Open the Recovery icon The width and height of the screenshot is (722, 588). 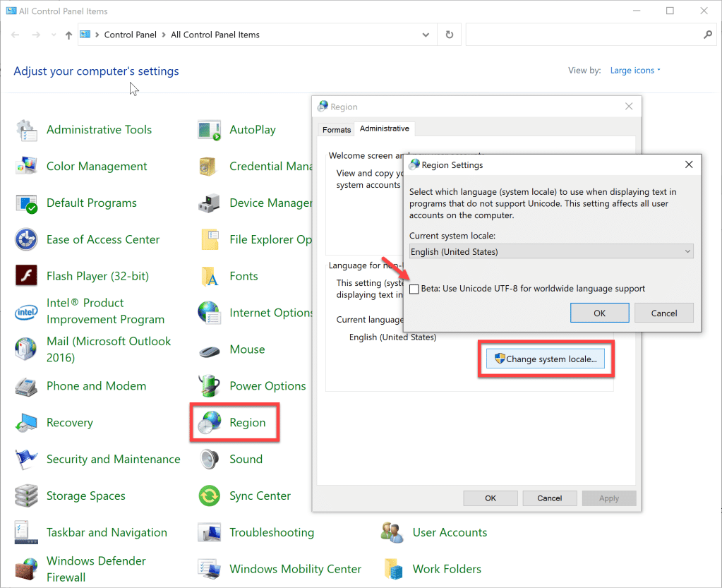[26, 423]
